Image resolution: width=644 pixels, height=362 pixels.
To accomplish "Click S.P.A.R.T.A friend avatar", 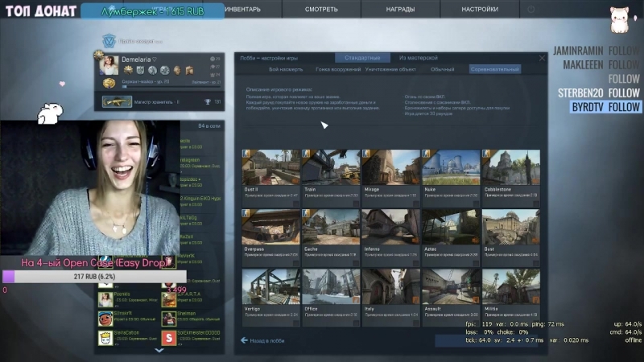I will point(168,299).
